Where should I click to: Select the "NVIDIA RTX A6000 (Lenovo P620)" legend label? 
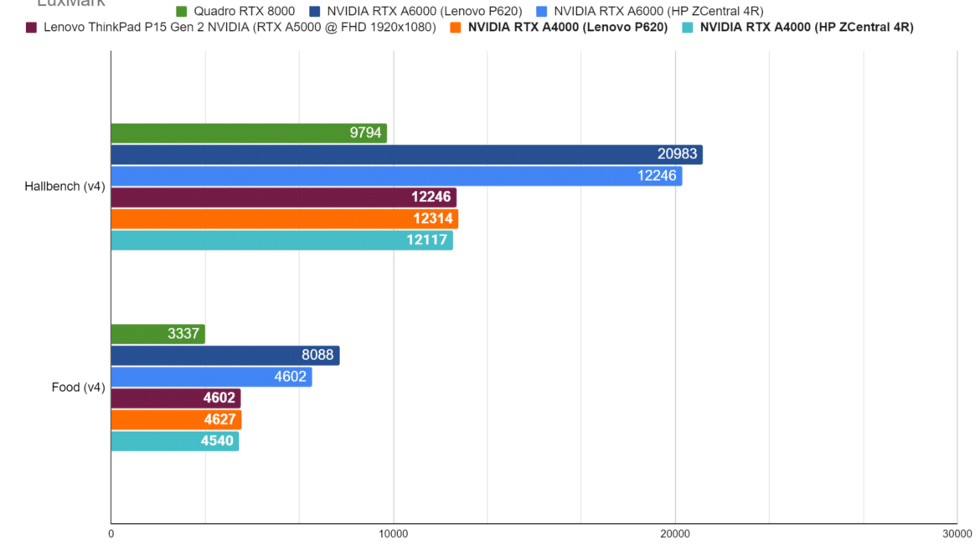point(425,11)
